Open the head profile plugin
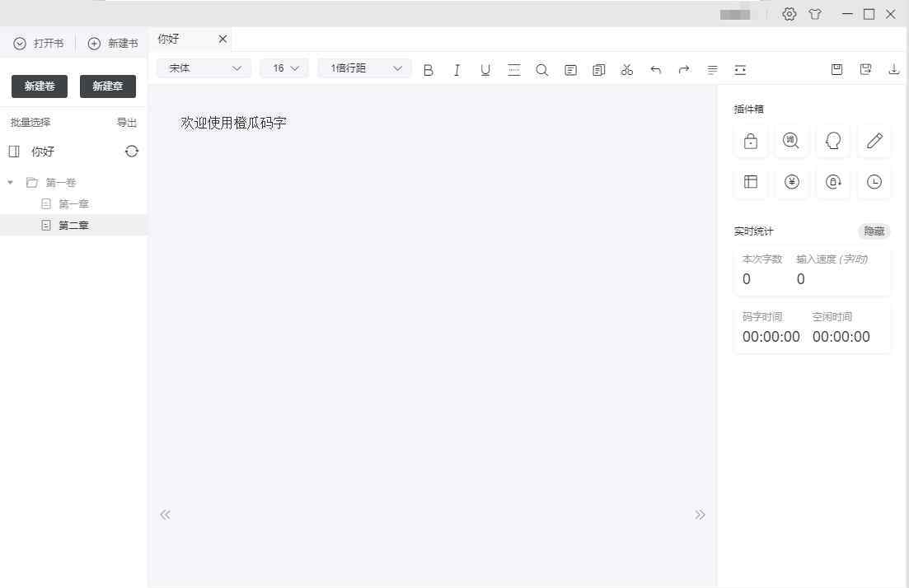The width and height of the screenshot is (909, 588). 833,141
